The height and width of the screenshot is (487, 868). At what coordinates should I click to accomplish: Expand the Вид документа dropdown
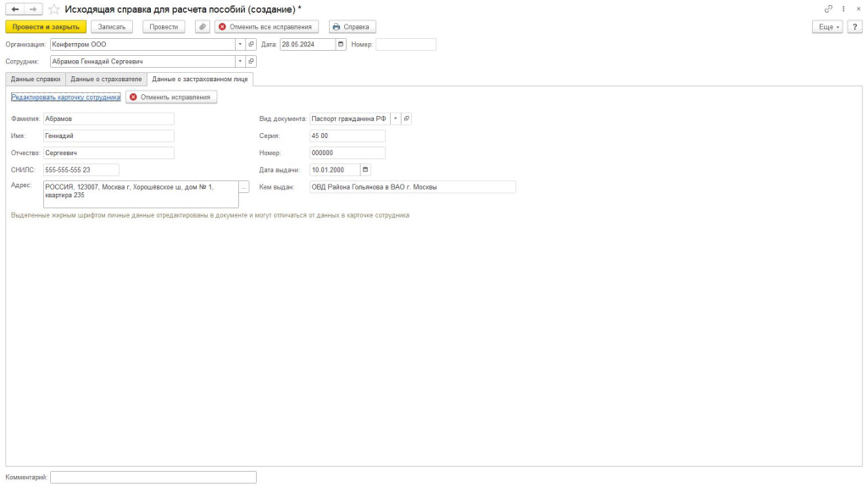click(x=395, y=119)
